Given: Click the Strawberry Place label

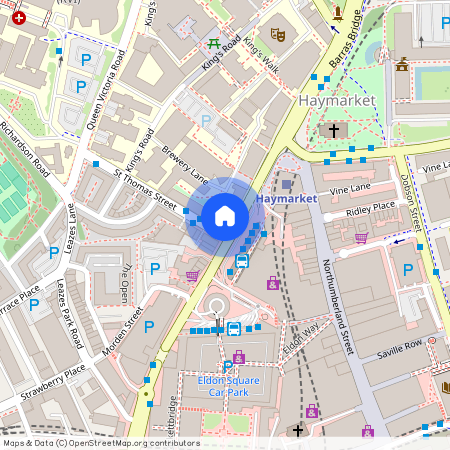Looking at the screenshot, I should click(53, 382).
